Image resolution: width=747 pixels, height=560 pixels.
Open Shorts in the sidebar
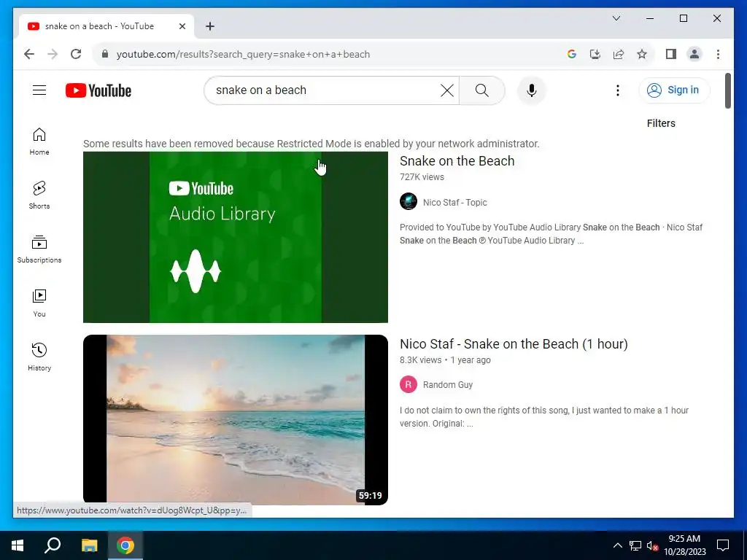(x=39, y=195)
